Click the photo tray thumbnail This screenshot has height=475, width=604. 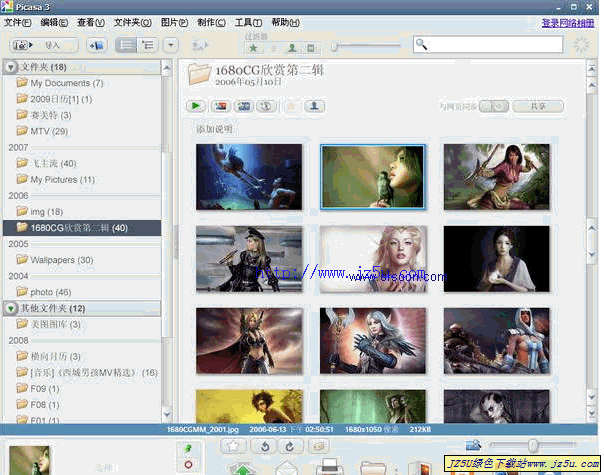30,460
